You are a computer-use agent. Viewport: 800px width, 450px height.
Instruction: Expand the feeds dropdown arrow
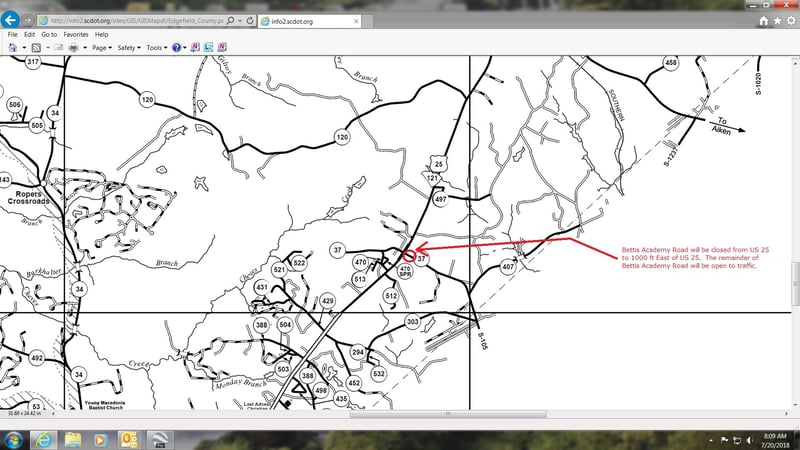pyautogui.click(x=48, y=47)
